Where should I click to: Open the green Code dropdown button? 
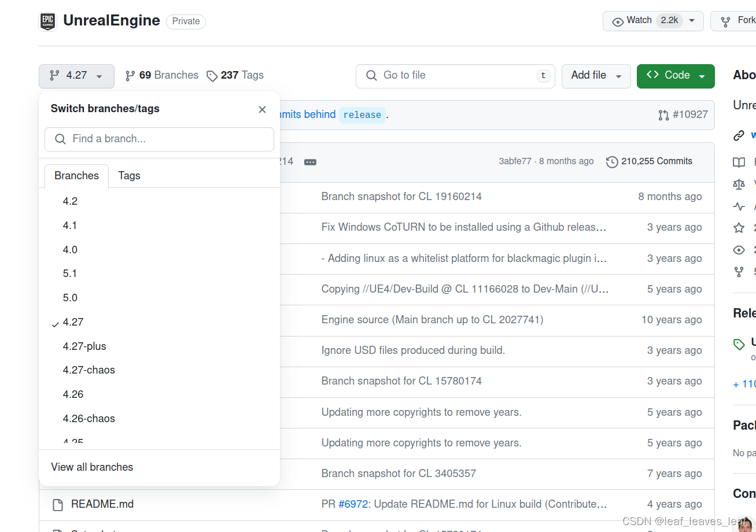click(x=676, y=76)
